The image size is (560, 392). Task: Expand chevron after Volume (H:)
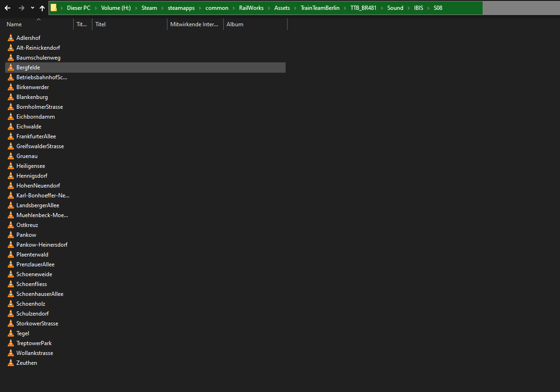click(136, 8)
